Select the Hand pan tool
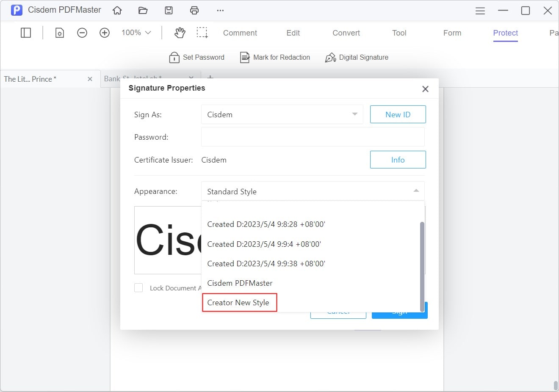The image size is (559, 392). point(180,33)
